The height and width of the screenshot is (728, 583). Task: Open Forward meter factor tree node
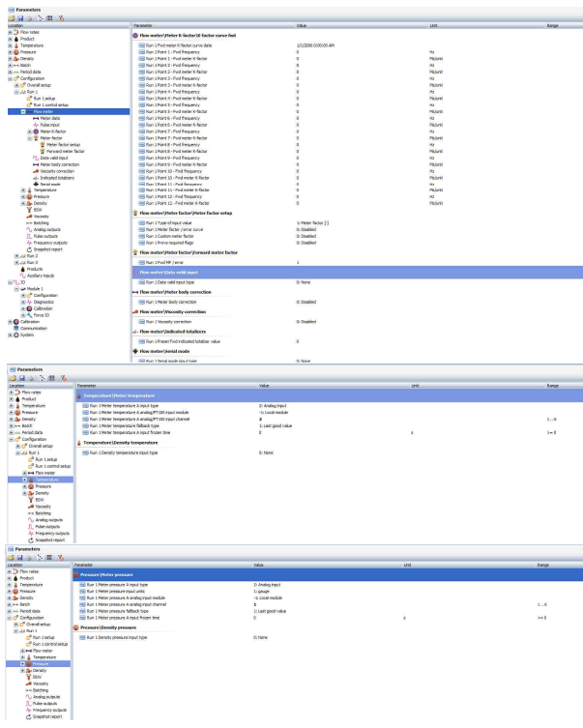click(66, 152)
